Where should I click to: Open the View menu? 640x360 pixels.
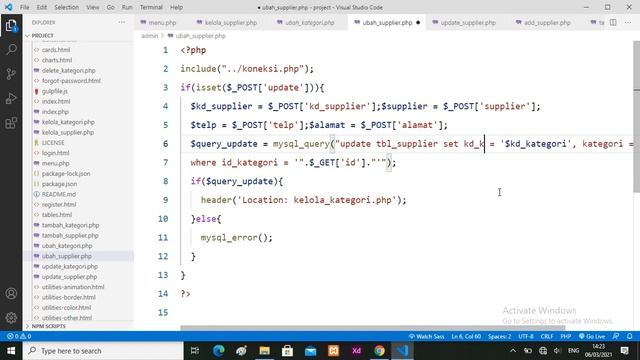(93, 7)
